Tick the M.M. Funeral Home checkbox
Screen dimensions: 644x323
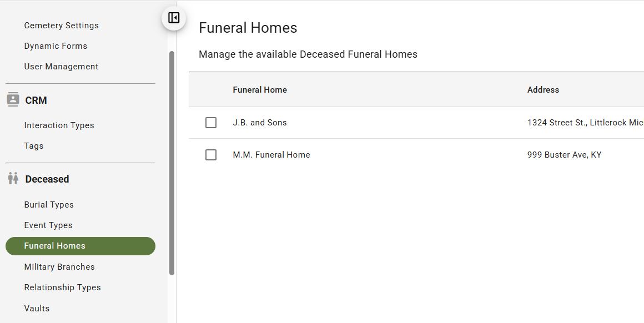(x=211, y=155)
